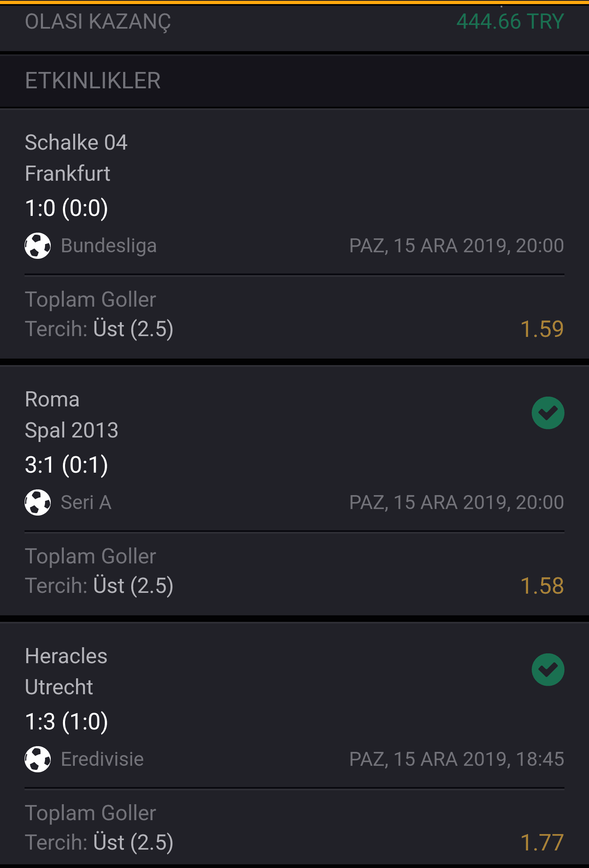
Task: Tap the Seri A soccer ball icon
Action: click(38, 502)
